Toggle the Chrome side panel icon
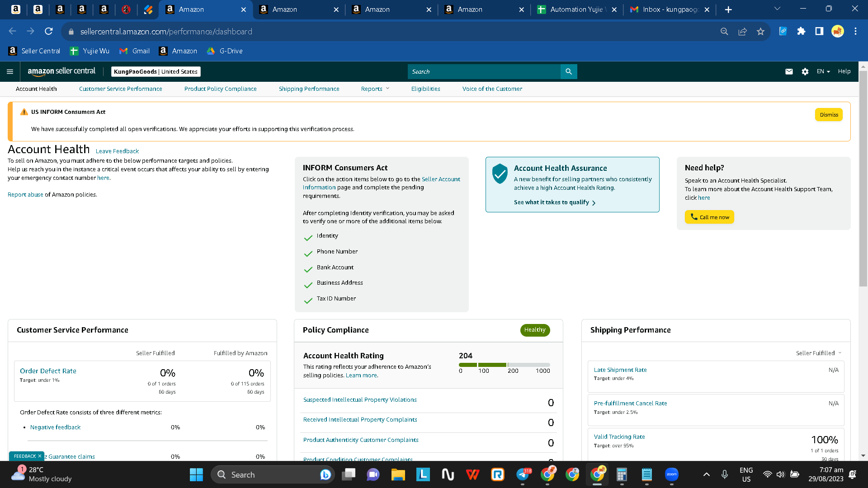Screen dimensions: 868x488 pyautogui.click(x=819, y=31)
